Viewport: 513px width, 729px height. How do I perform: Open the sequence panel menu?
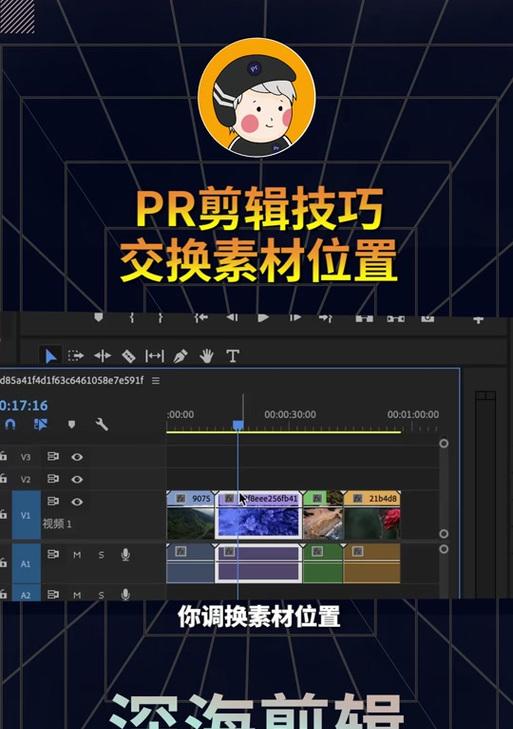tap(156, 381)
